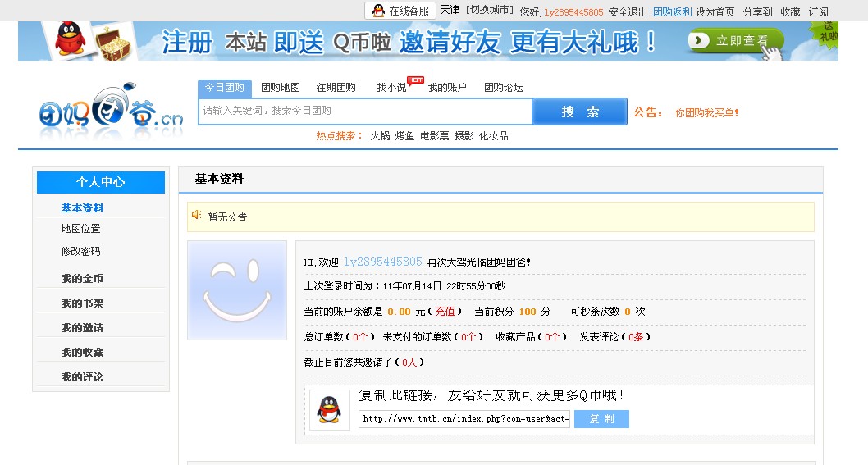Click the treasure chest in the banner

113,43
